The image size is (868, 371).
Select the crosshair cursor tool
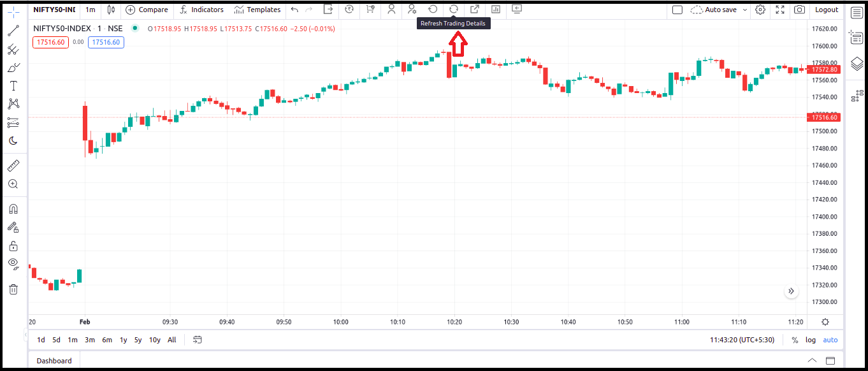[x=13, y=12]
